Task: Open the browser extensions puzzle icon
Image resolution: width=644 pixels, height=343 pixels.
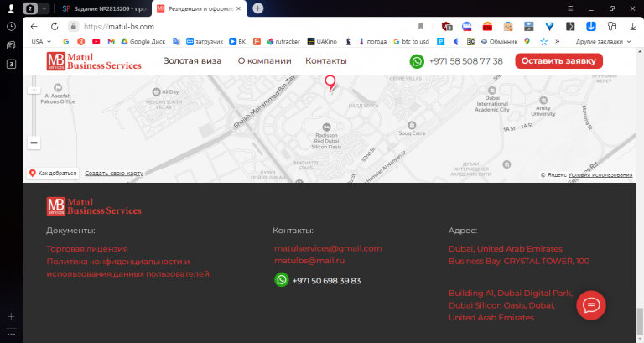Action: click(612, 27)
